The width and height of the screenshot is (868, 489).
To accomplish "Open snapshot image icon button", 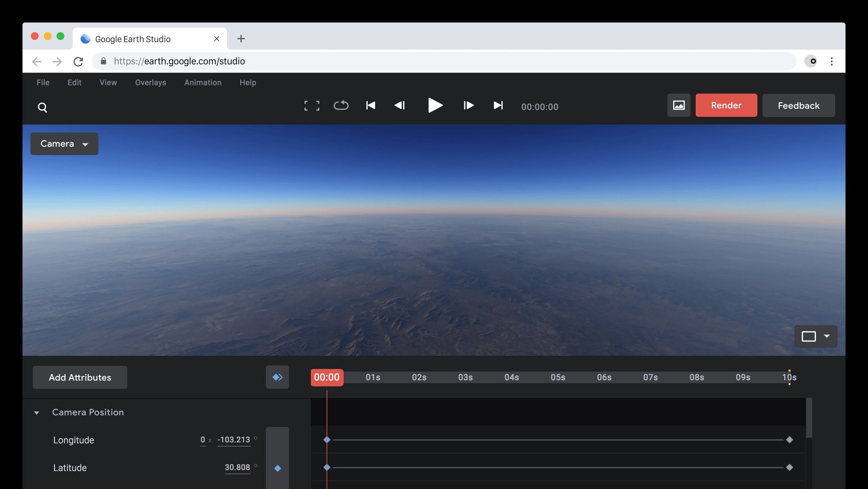I will point(679,106).
